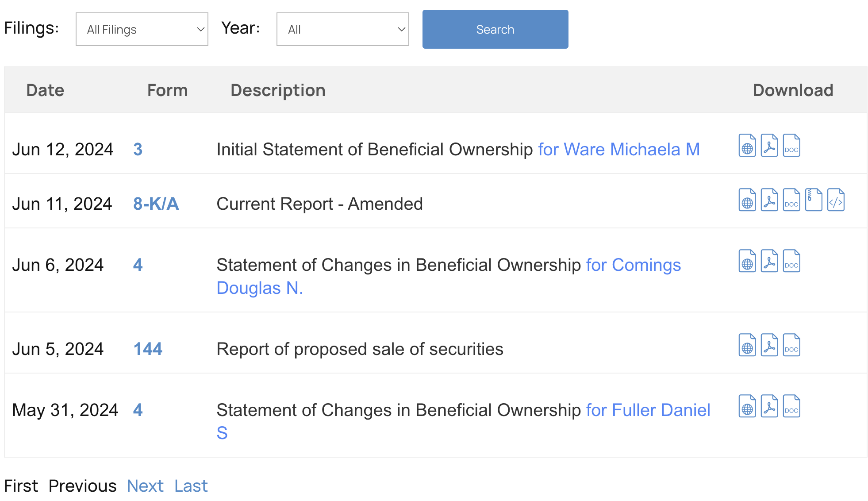This screenshot has height=501, width=868.
Task: Download ZIP archive of 8-K/A filing
Action: [814, 200]
